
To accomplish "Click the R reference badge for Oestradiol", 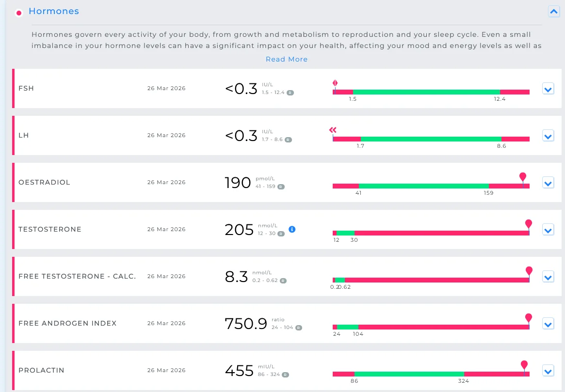I will pyautogui.click(x=281, y=187).
